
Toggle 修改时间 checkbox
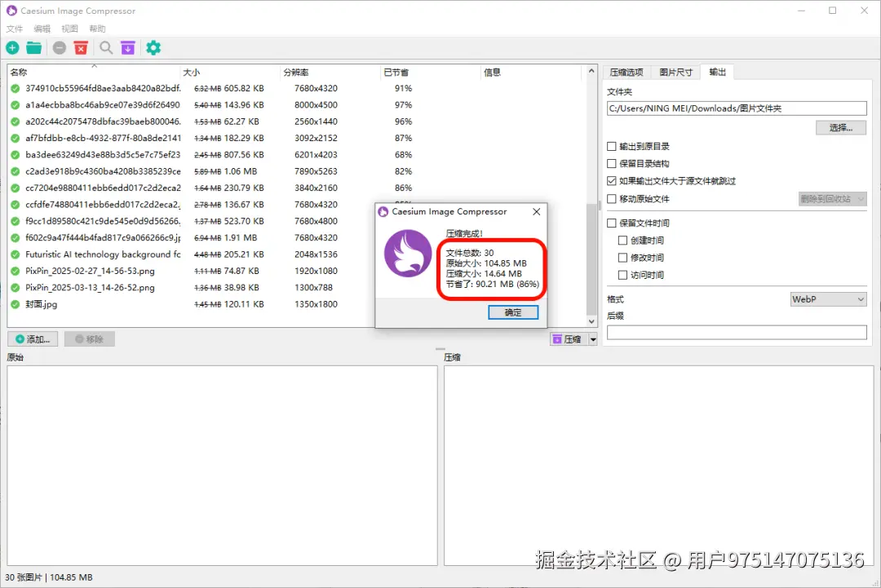pos(622,258)
